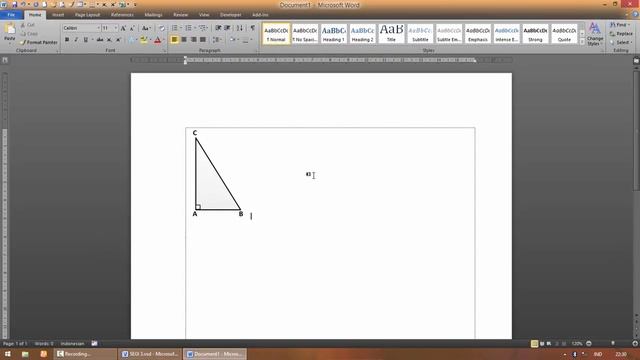Open the Select dropdown in Editing
Viewport: 640px width, 360px height.
[x=621, y=42]
